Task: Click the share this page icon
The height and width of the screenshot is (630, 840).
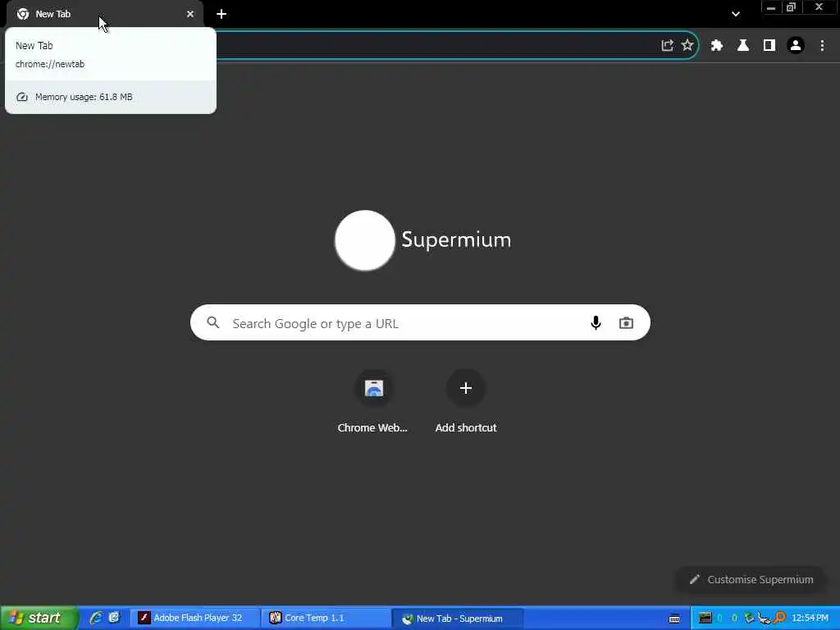Action: tap(667, 46)
